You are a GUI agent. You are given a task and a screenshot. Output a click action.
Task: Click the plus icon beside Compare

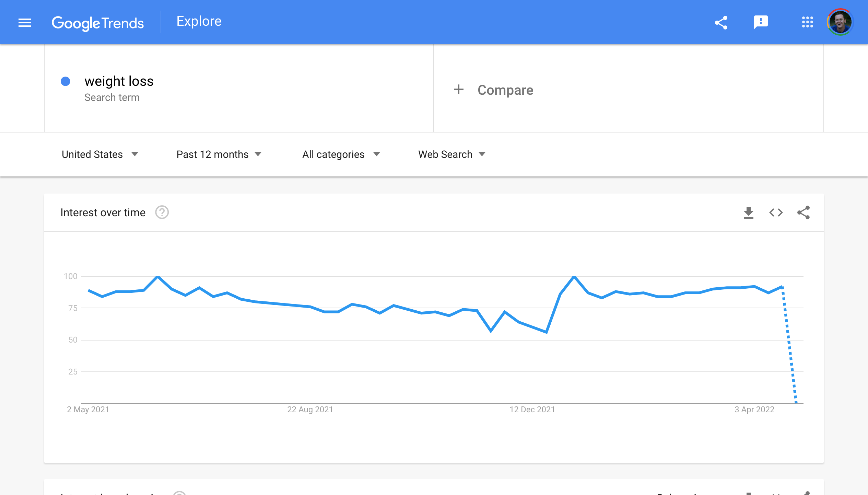coord(459,90)
